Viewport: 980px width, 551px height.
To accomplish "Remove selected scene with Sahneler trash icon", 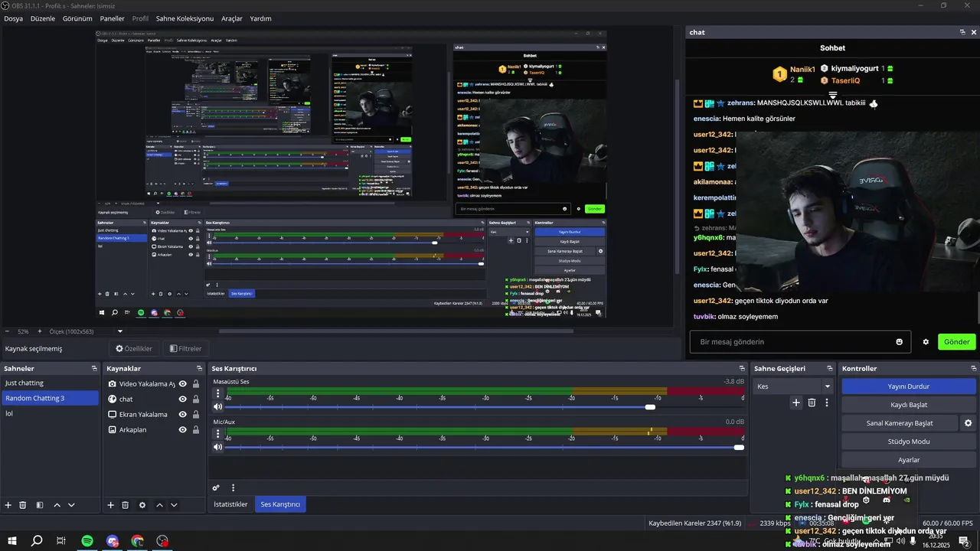I will (x=23, y=505).
